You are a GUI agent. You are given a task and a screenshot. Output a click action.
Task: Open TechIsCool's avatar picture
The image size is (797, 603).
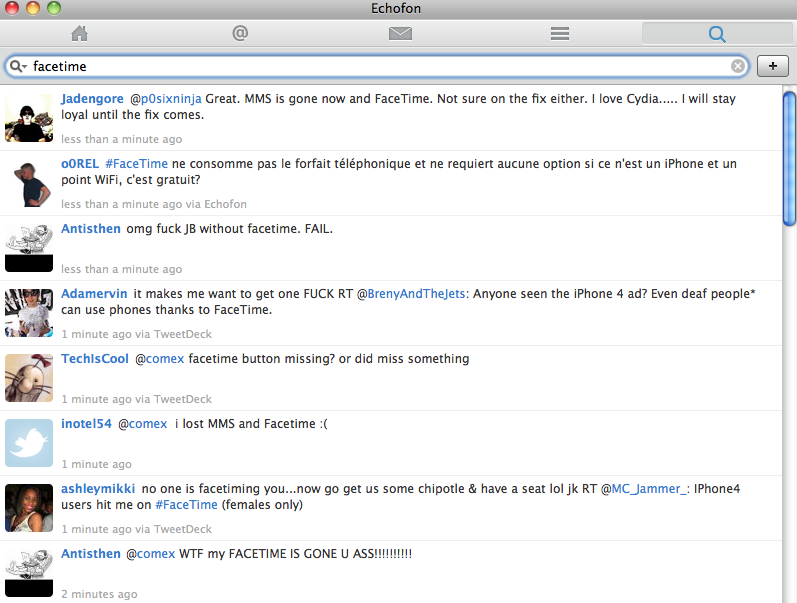pos(29,378)
